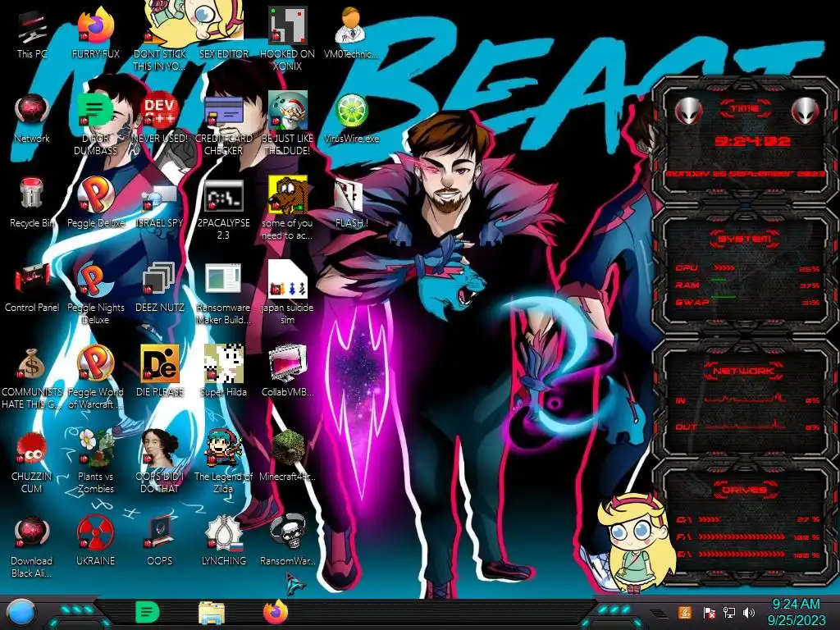
Task: Click the right alien head in TIME widget
Action: click(806, 111)
